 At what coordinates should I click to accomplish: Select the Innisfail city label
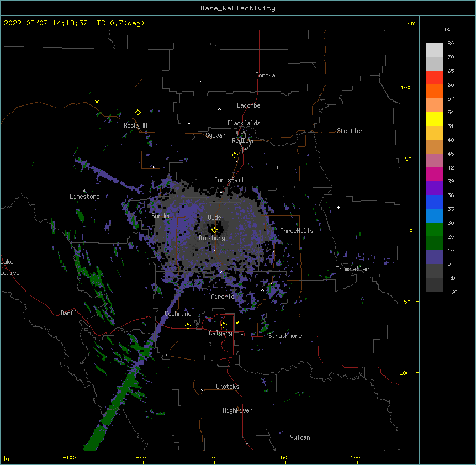click(229, 180)
